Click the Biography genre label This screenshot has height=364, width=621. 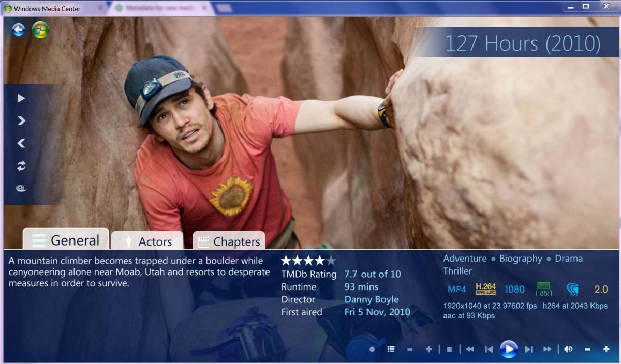(x=521, y=259)
